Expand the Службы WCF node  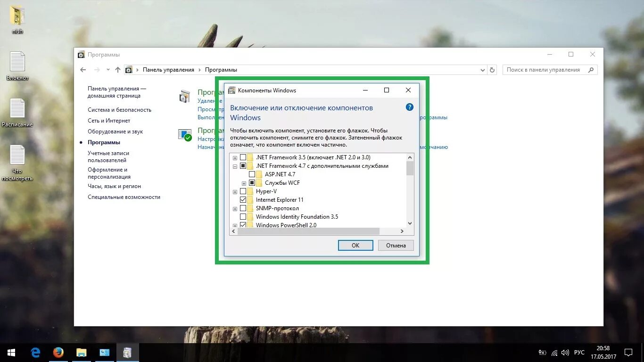tap(244, 183)
